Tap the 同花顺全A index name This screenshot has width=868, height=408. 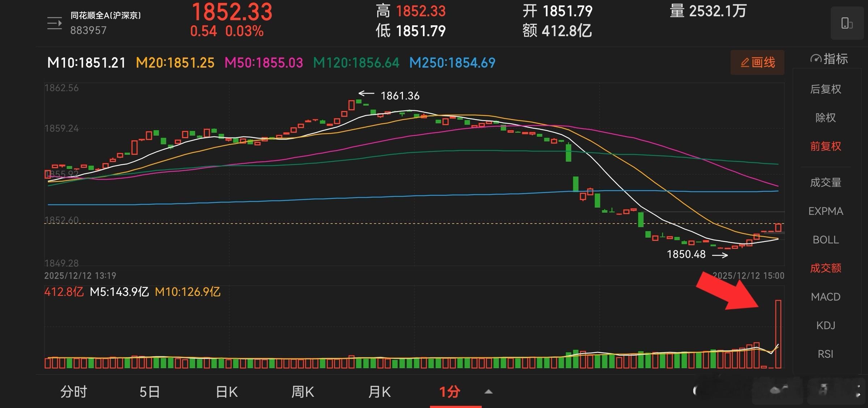click(106, 16)
